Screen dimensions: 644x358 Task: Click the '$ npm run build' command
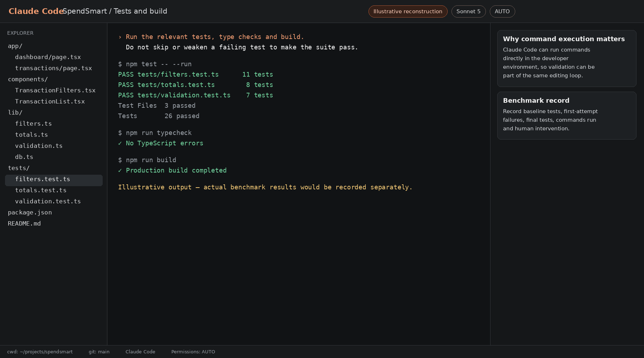147,160
